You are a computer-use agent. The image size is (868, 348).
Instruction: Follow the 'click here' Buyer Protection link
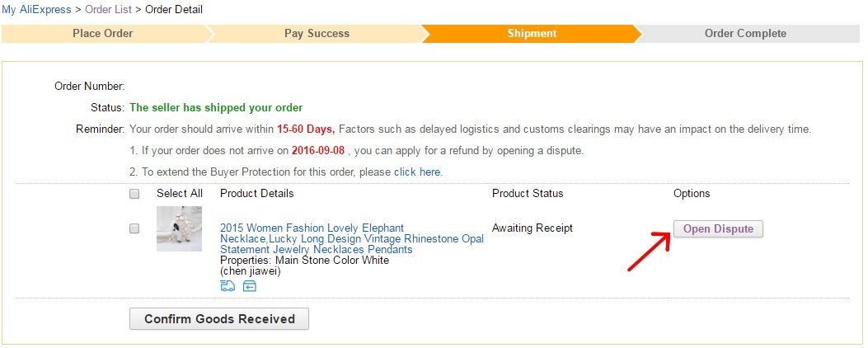(417, 172)
